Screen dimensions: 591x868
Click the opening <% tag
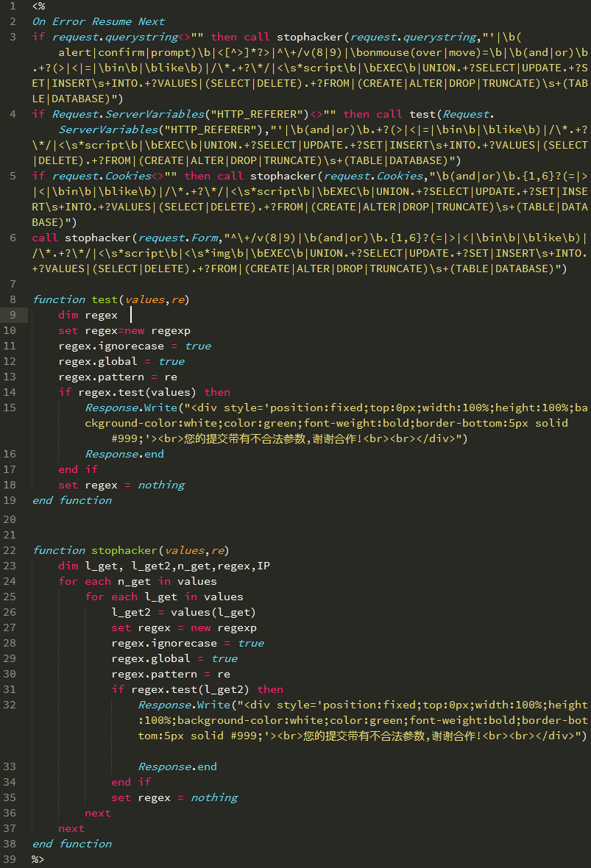(38, 6)
